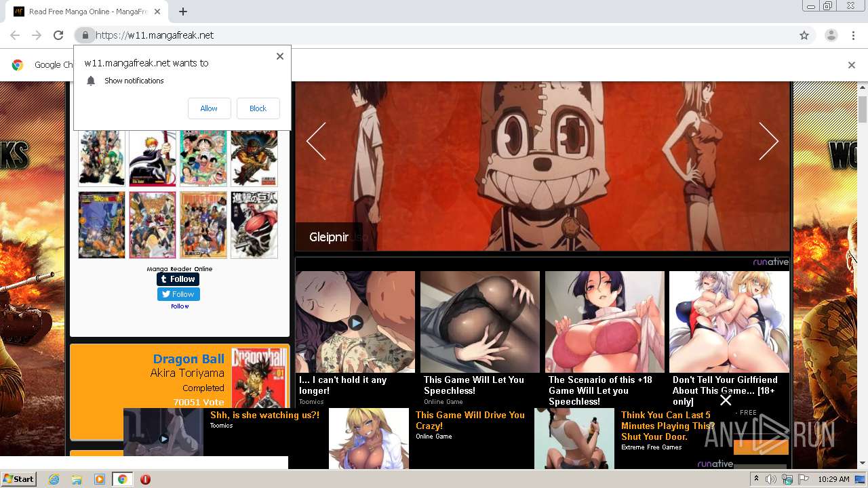
Task: Click the small blue Follow text link
Action: pos(180,306)
